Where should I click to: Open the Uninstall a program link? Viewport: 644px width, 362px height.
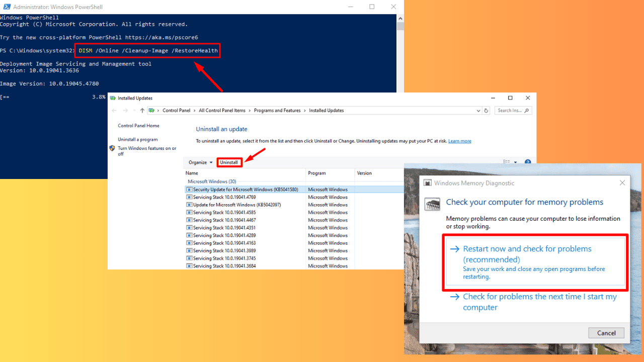pos(138,139)
